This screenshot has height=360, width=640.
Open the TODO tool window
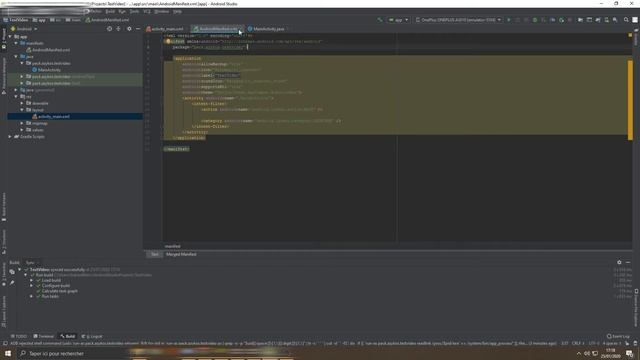coord(19,336)
